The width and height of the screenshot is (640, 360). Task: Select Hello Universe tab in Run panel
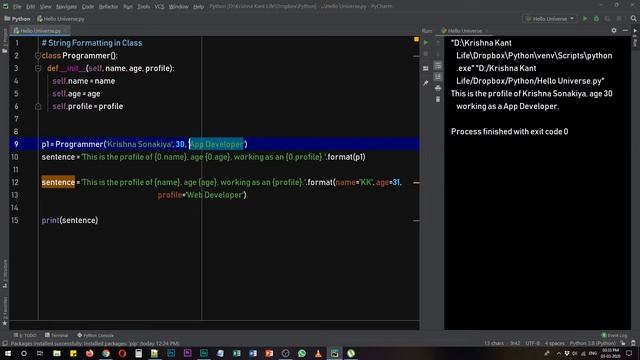pos(464,31)
